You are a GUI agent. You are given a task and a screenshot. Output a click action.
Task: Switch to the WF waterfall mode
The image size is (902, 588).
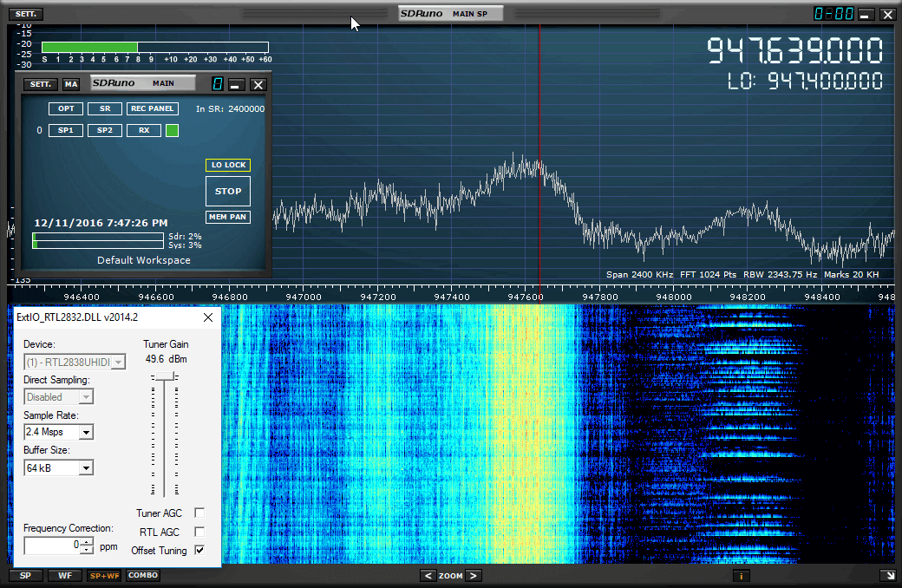click(x=65, y=575)
